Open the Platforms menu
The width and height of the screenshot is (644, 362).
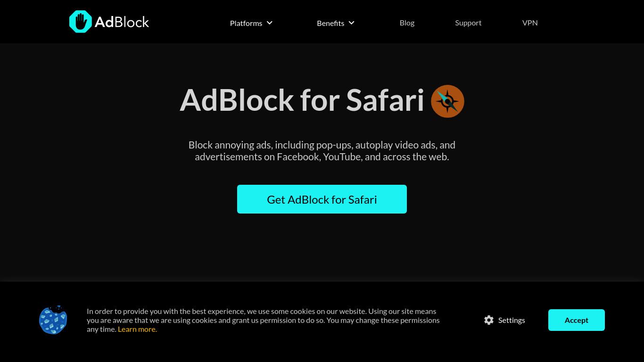click(x=246, y=23)
